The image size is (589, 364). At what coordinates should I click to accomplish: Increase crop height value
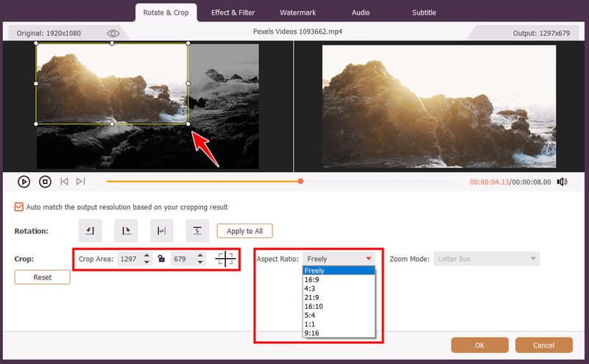point(200,256)
